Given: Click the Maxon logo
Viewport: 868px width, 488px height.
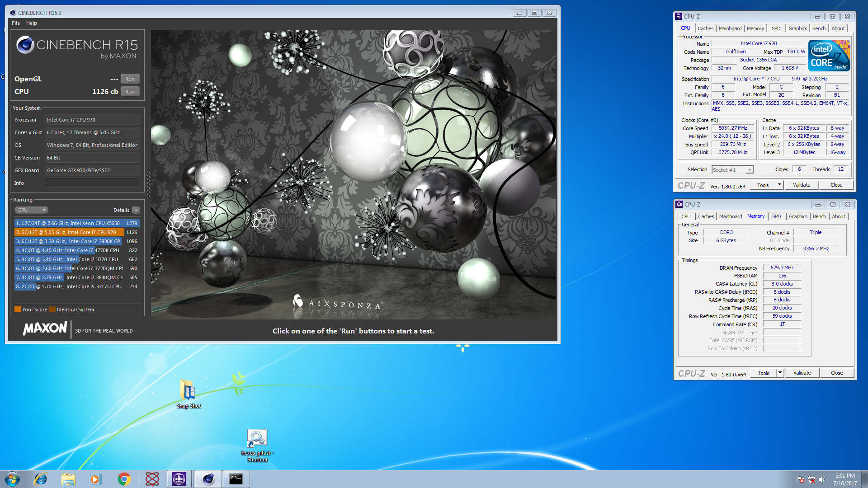Looking at the screenshot, I should (45, 328).
